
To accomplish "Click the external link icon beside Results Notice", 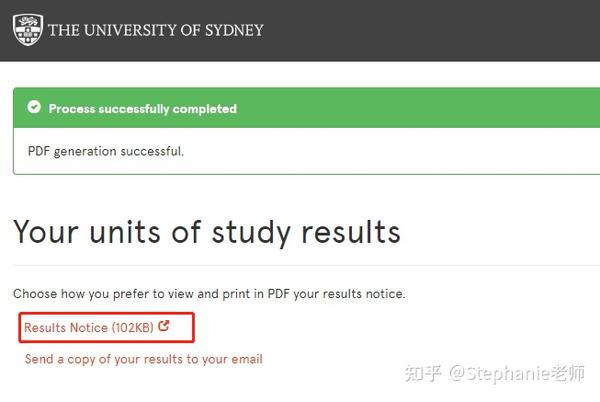I will (x=164, y=326).
